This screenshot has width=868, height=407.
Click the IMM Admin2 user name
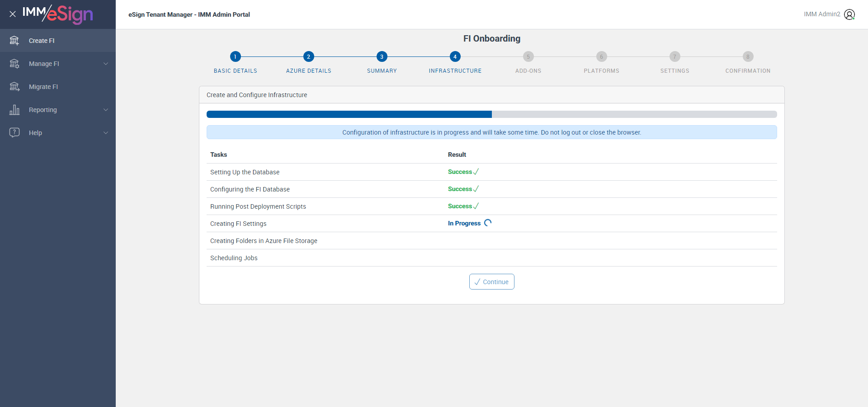coord(822,14)
